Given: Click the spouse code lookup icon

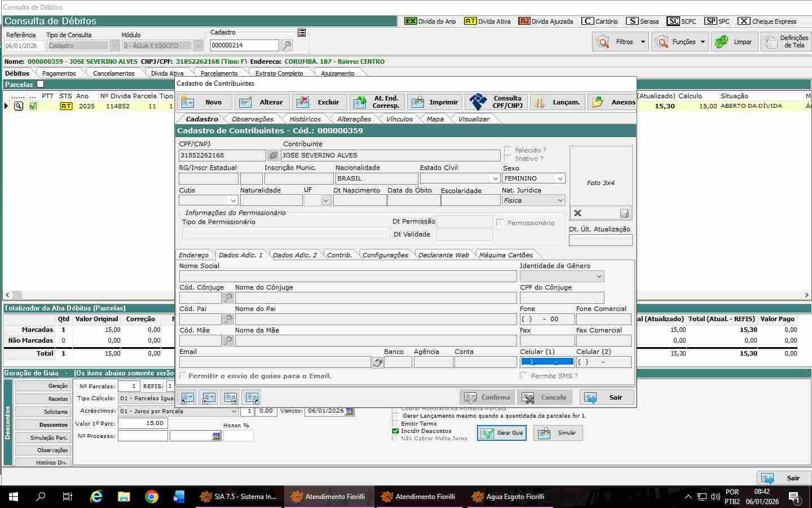Looking at the screenshot, I should point(228,297).
